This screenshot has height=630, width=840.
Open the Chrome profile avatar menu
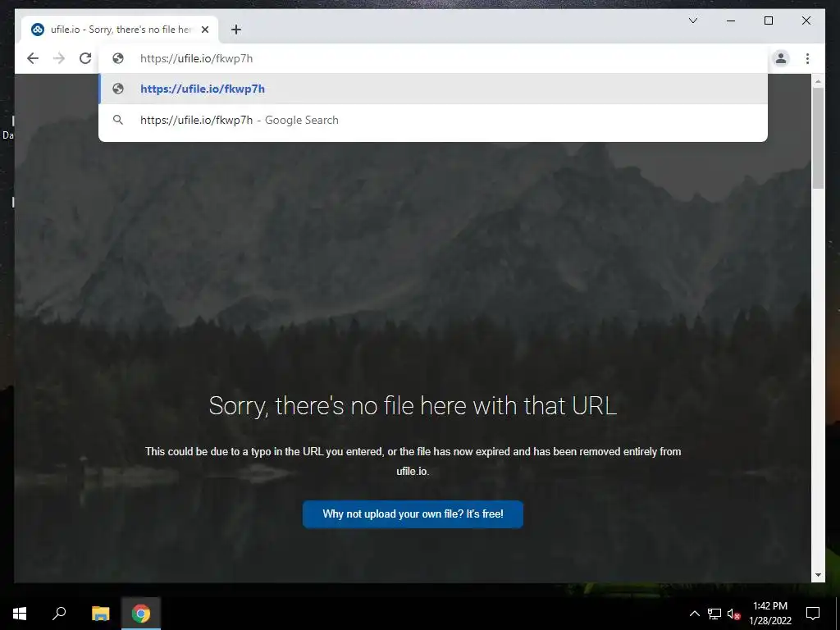point(781,58)
